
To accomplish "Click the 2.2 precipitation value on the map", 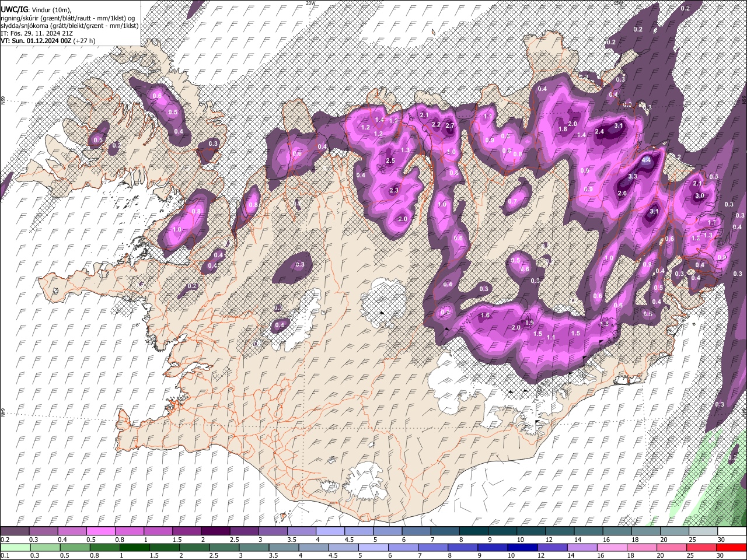I will point(435,124).
